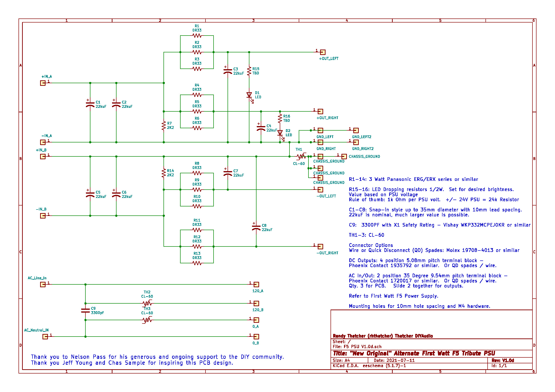The image size is (555, 392).
Task: Click the 'C9: 3300PF with X1 Safety' note
Action: tap(440, 225)
